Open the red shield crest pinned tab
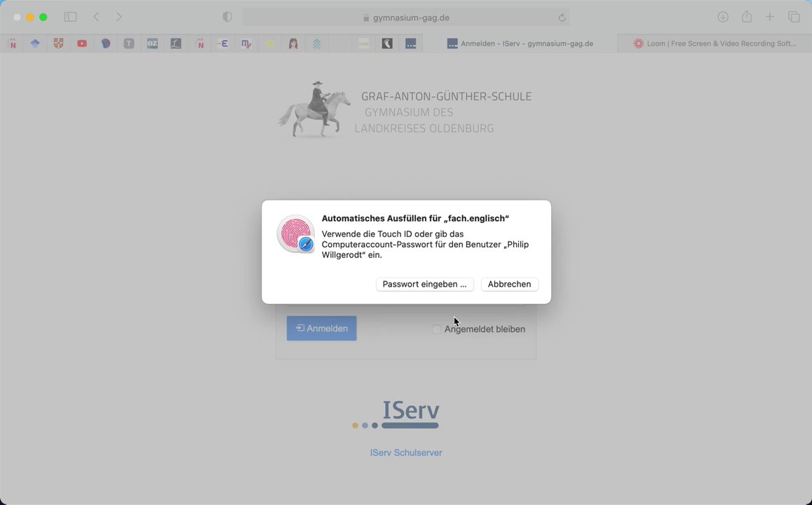 pyautogui.click(x=58, y=43)
